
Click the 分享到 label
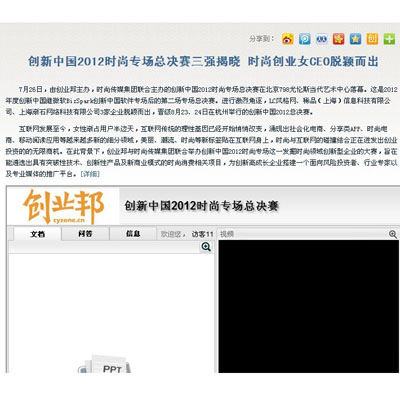click(262, 39)
